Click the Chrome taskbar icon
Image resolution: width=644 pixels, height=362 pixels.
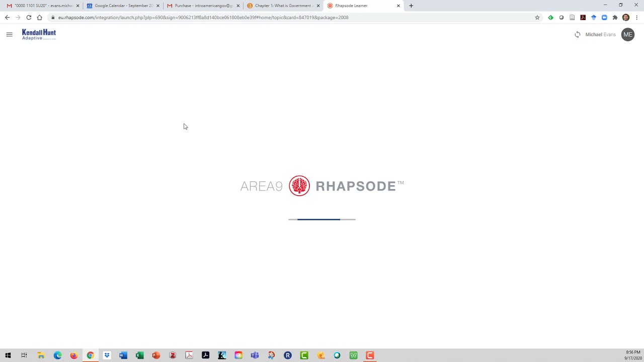point(90,355)
